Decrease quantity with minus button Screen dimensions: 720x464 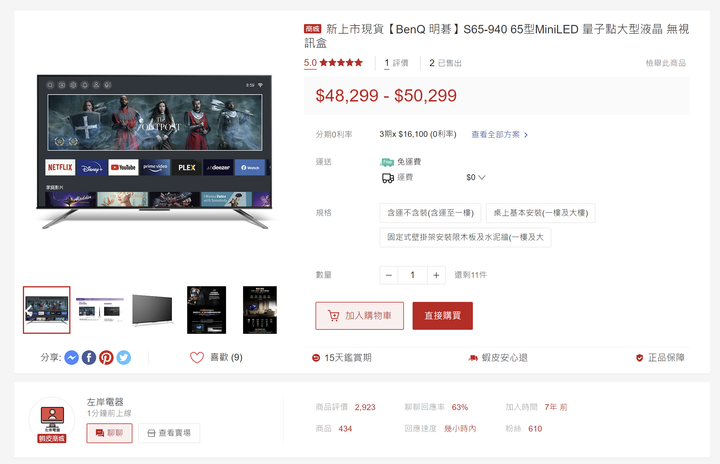coord(389,275)
